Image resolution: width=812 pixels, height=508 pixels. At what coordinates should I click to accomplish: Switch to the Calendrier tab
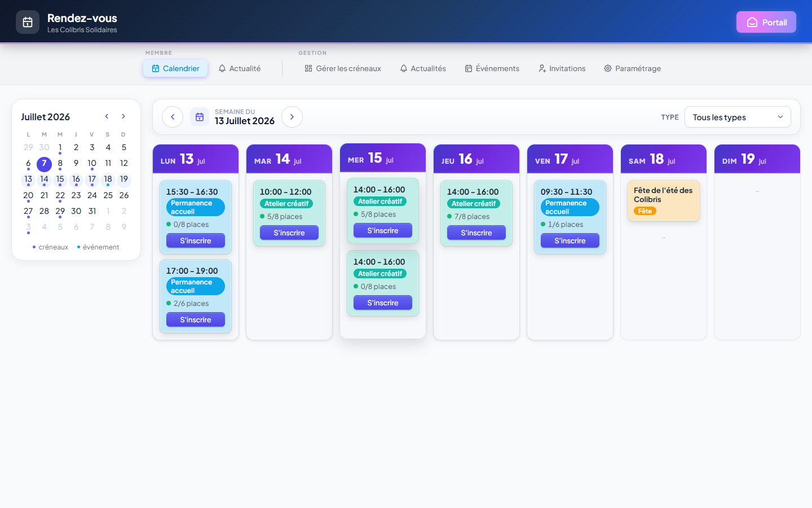(x=175, y=68)
